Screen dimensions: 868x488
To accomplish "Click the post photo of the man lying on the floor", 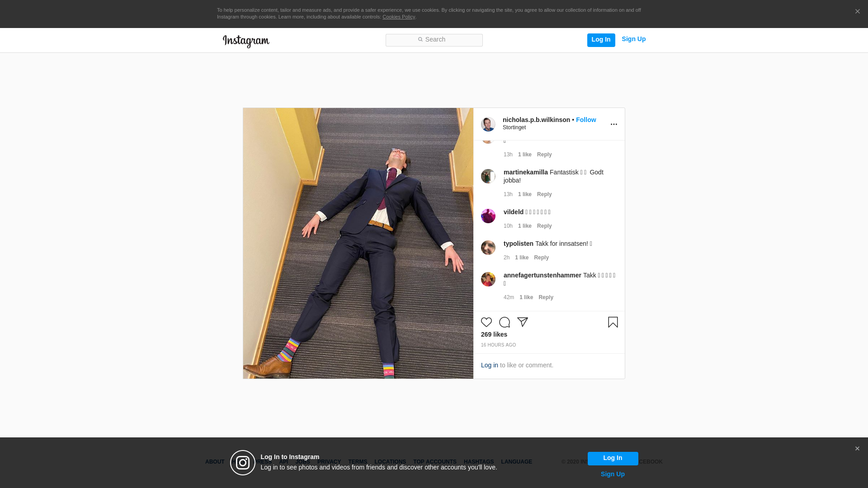I will coord(358,243).
